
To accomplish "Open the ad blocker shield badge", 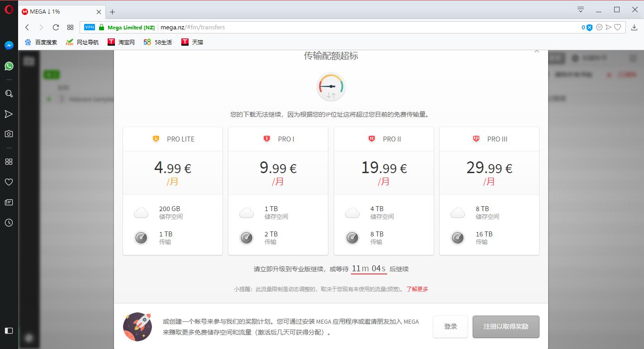I will (587, 28).
